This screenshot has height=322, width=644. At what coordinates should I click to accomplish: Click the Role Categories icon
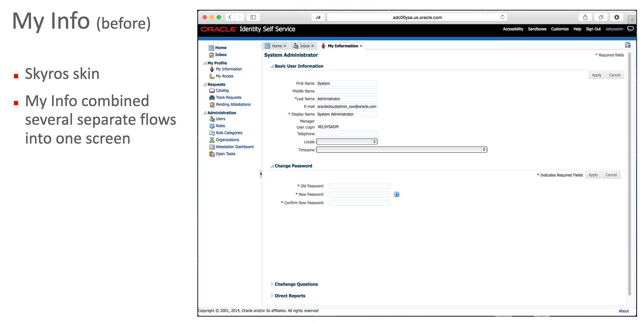click(x=212, y=133)
